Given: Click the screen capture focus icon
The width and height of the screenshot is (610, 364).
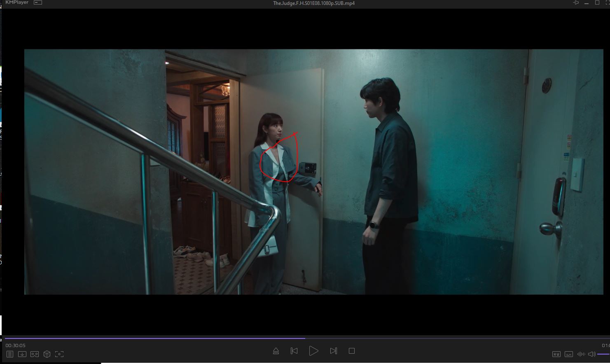Looking at the screenshot, I should (x=59, y=354).
